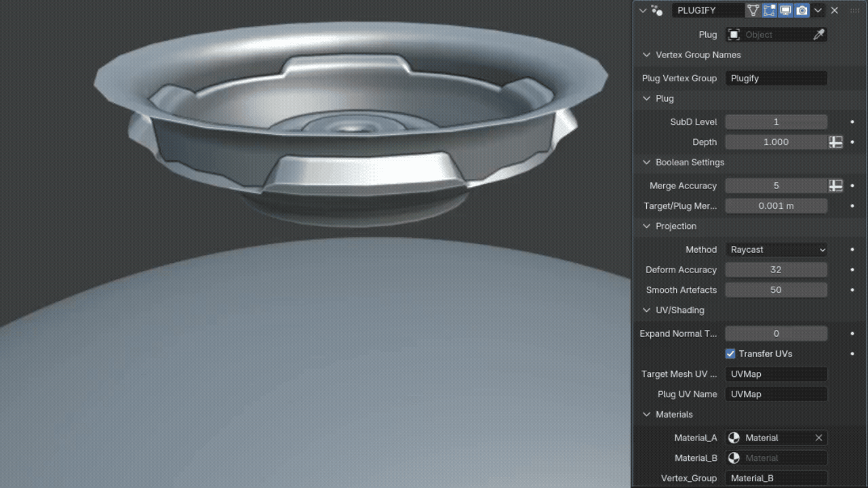Click the Plug Object selector field

(776, 35)
